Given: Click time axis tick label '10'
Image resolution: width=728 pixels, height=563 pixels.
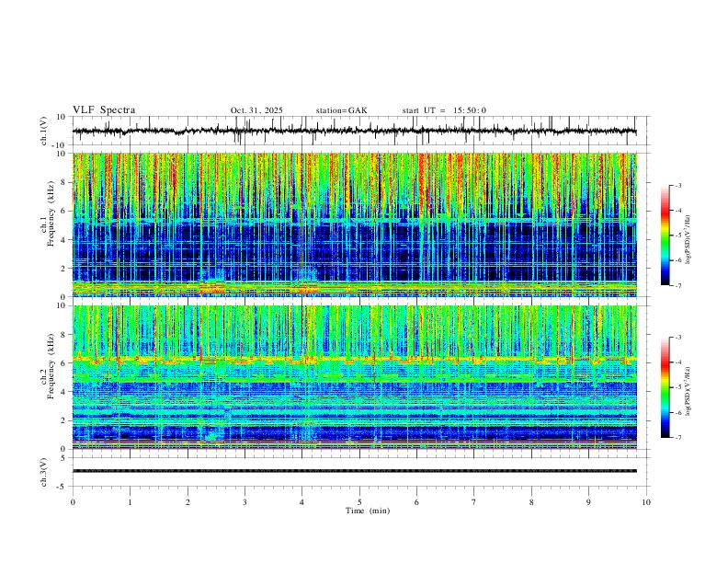Looking at the screenshot, I should [646, 502].
